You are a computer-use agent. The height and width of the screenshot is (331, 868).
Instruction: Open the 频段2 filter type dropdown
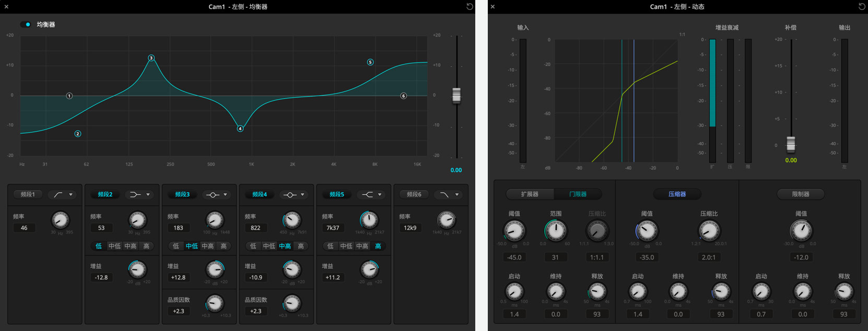140,195
